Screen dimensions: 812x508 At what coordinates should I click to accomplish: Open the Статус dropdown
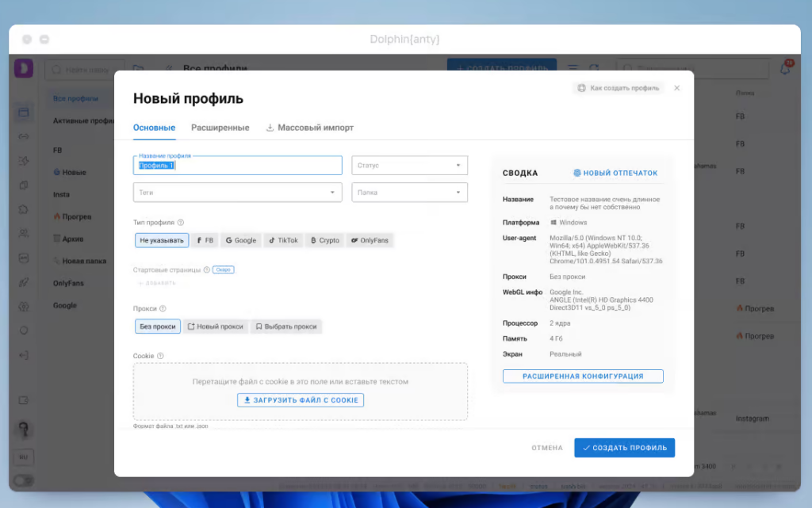[x=410, y=166]
